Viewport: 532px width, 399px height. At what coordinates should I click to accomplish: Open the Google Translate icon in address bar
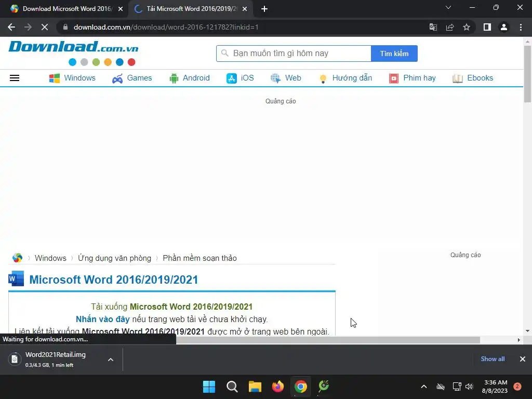coord(433,27)
